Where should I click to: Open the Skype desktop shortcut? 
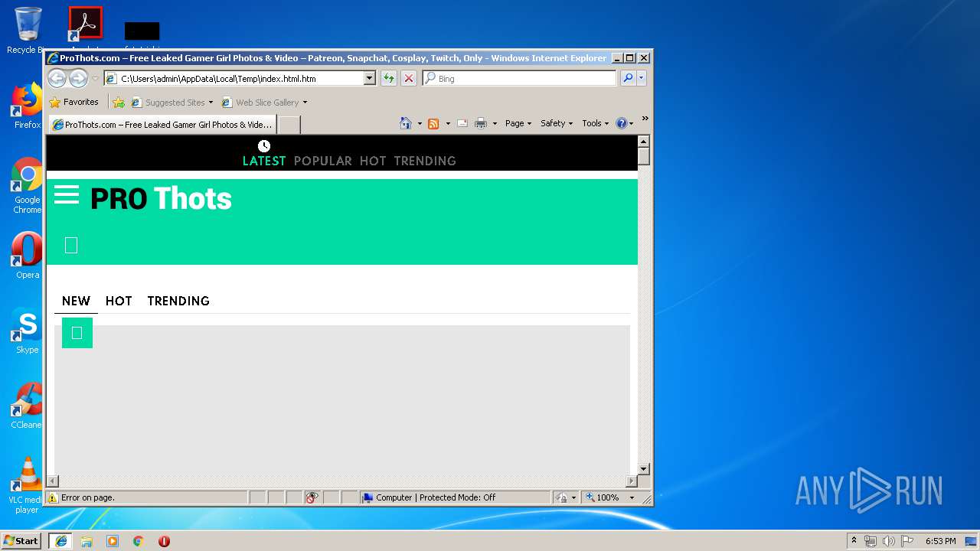tap(28, 331)
